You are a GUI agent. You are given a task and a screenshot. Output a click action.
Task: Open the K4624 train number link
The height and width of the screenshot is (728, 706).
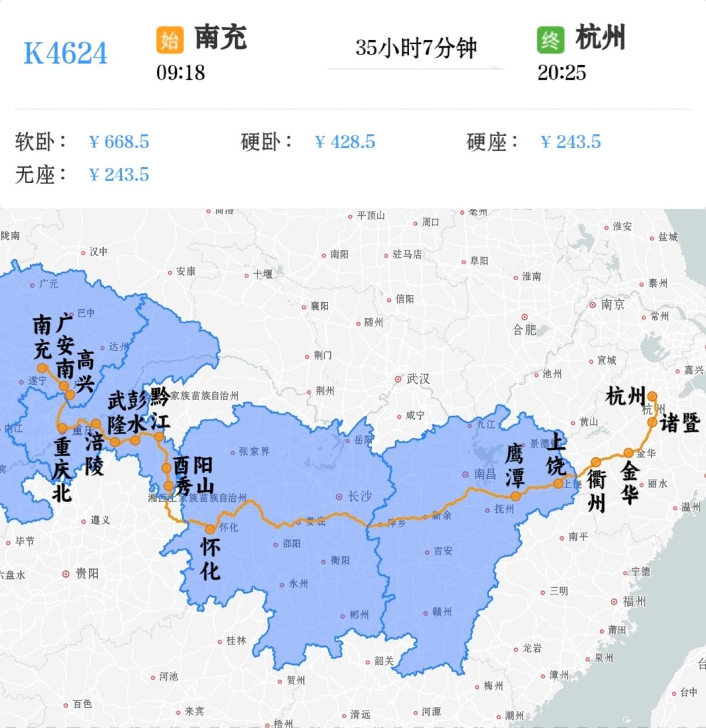click(x=66, y=52)
